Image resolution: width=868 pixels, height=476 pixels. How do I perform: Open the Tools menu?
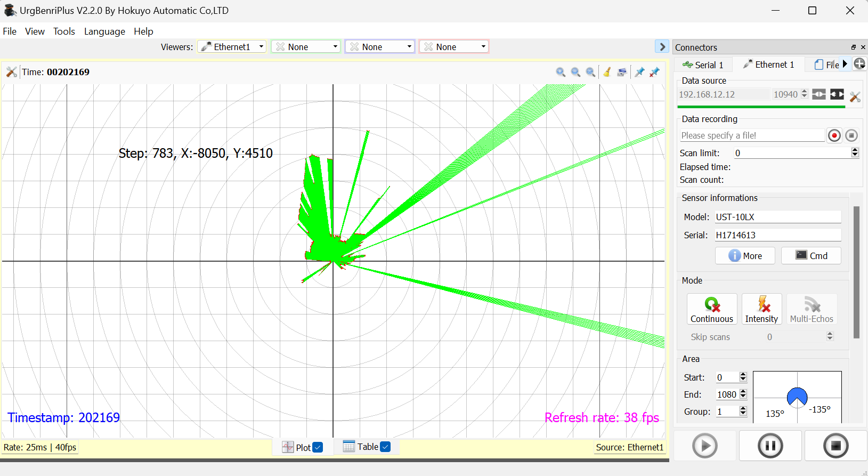(x=64, y=31)
